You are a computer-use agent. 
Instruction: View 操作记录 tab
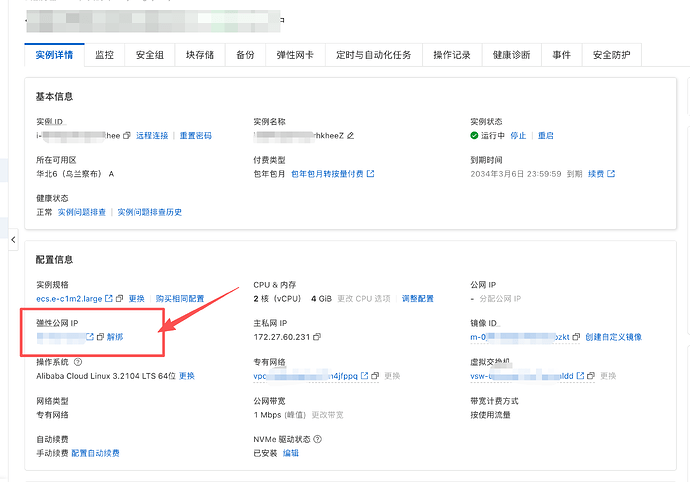tap(452, 55)
